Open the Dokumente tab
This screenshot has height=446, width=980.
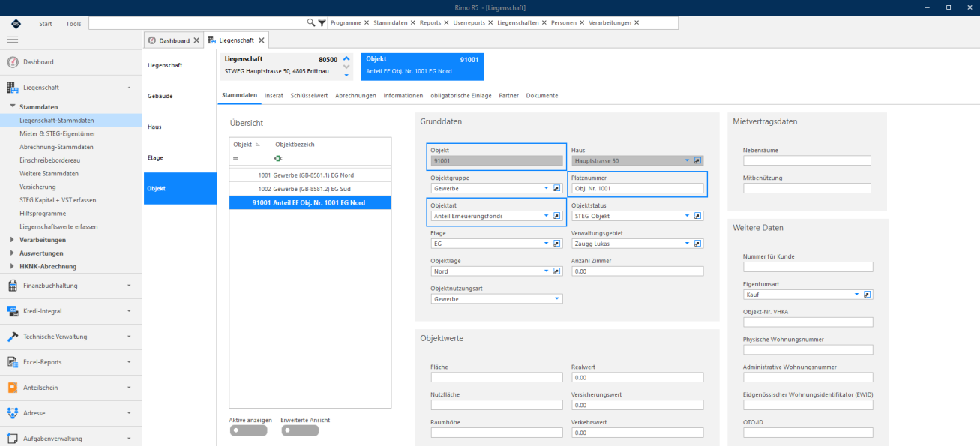tap(542, 96)
